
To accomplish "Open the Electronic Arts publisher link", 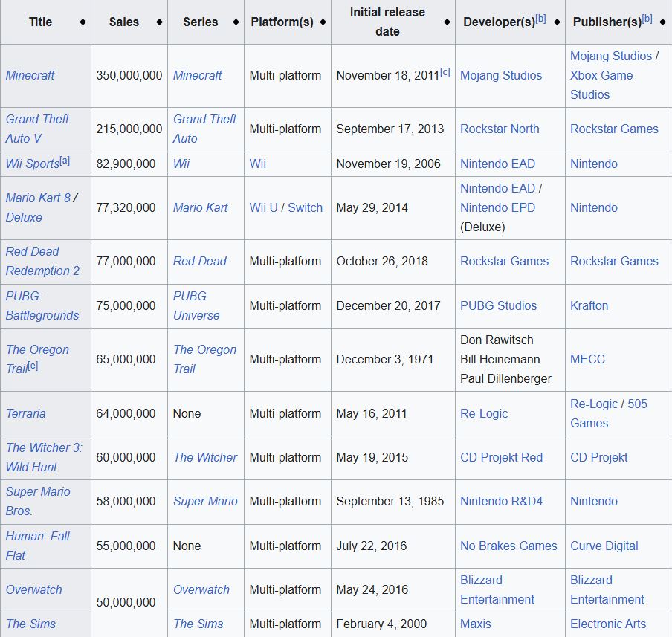I will 608,624.
